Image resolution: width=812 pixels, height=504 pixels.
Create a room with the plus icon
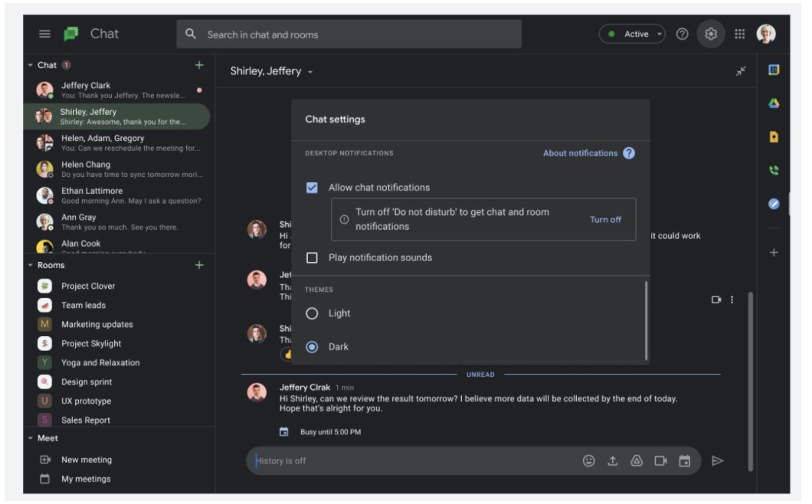tap(199, 265)
